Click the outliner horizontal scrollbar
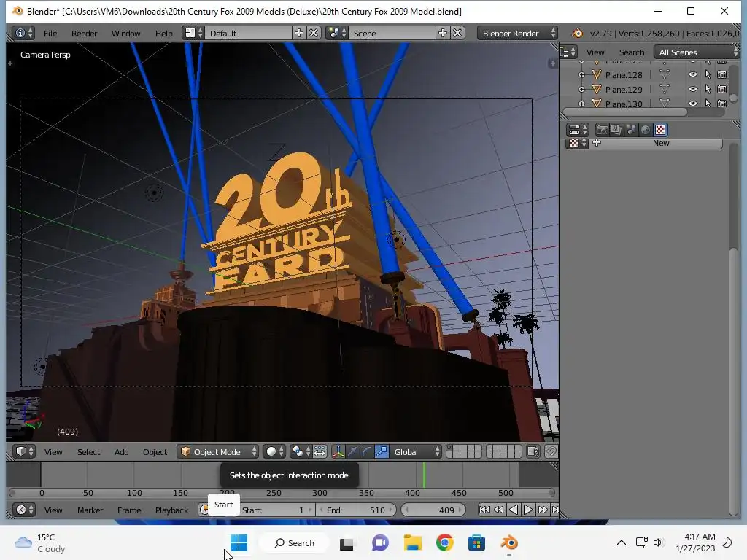The height and width of the screenshot is (560, 747). [625, 112]
